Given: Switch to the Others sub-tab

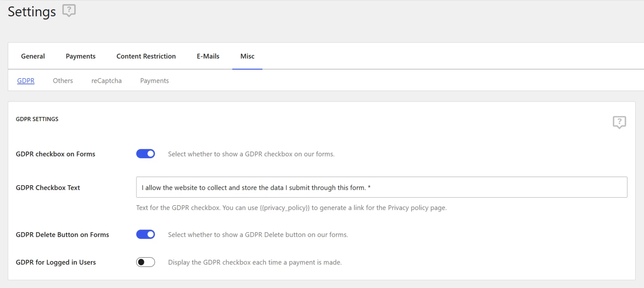Looking at the screenshot, I should coord(63,81).
